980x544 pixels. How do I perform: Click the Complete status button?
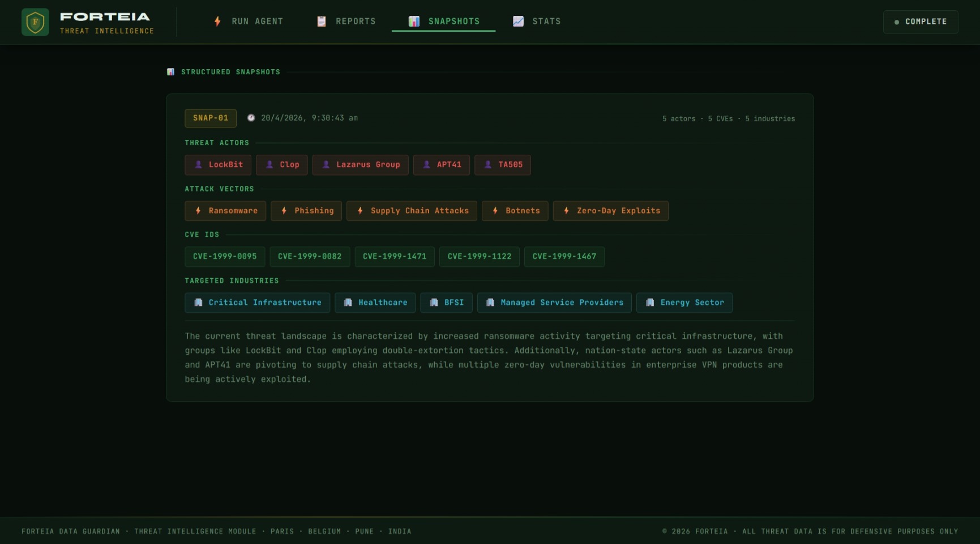(x=920, y=22)
